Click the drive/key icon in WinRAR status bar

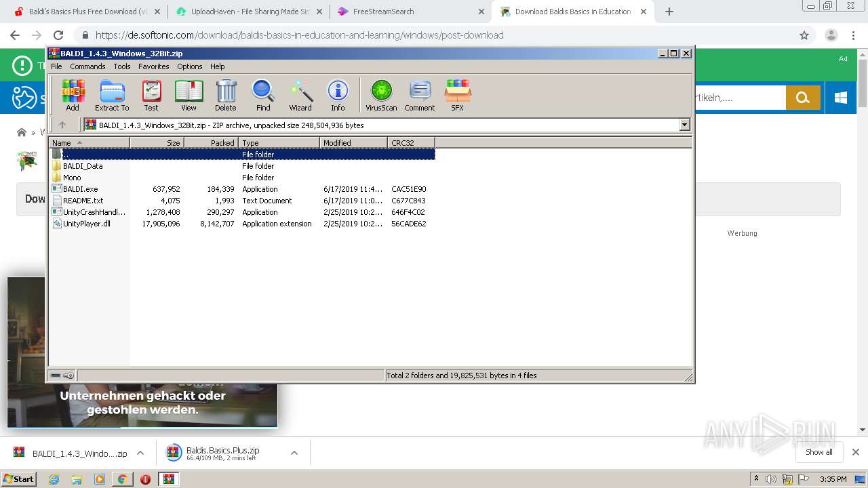point(62,375)
